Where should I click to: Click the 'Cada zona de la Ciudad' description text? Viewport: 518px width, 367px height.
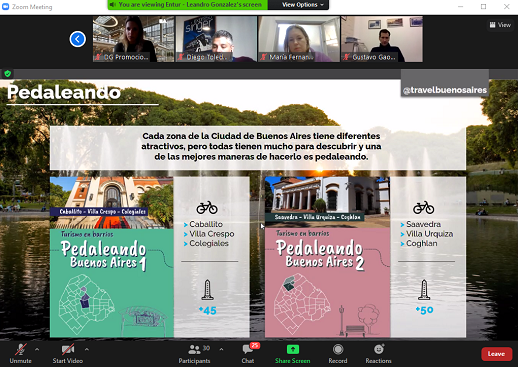tap(261, 146)
